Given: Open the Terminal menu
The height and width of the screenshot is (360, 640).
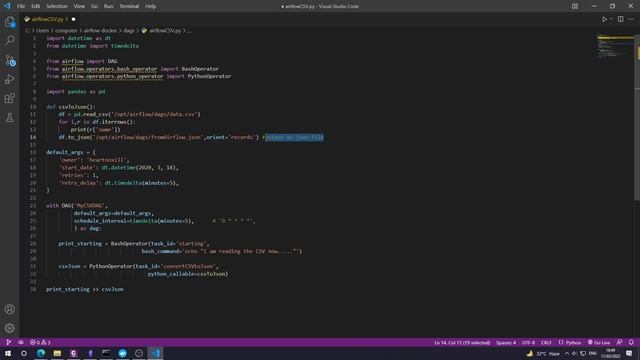Looking at the screenshot, I should click(129, 6).
